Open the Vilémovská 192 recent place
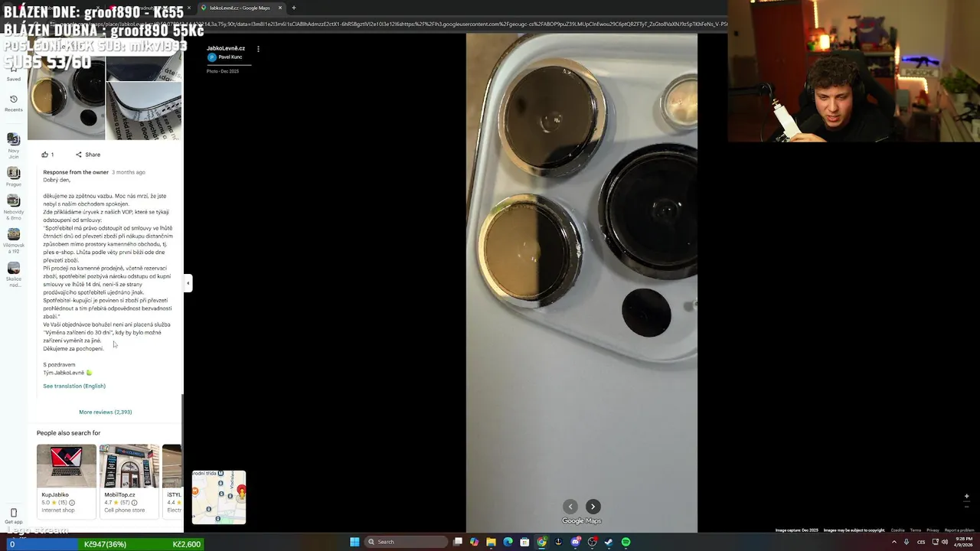The height and width of the screenshot is (551, 980). coord(13,240)
